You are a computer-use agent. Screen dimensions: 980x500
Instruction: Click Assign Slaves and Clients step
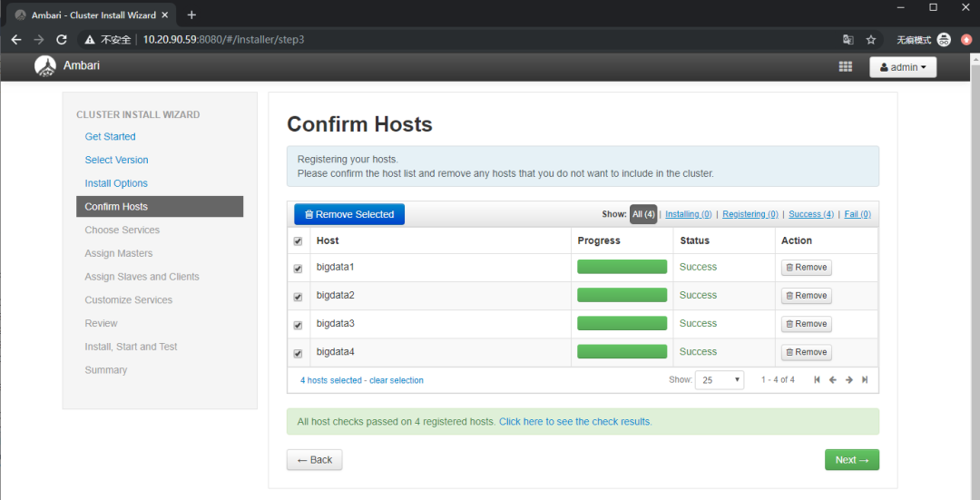tap(142, 276)
